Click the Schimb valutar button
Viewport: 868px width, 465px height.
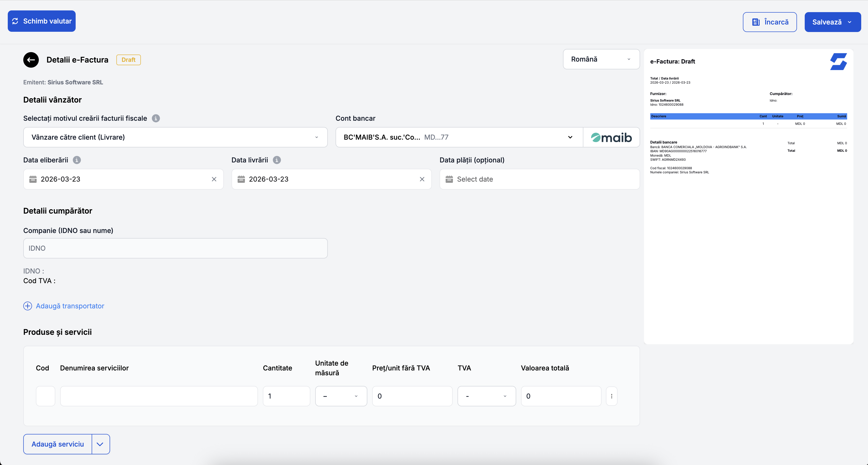pos(42,21)
